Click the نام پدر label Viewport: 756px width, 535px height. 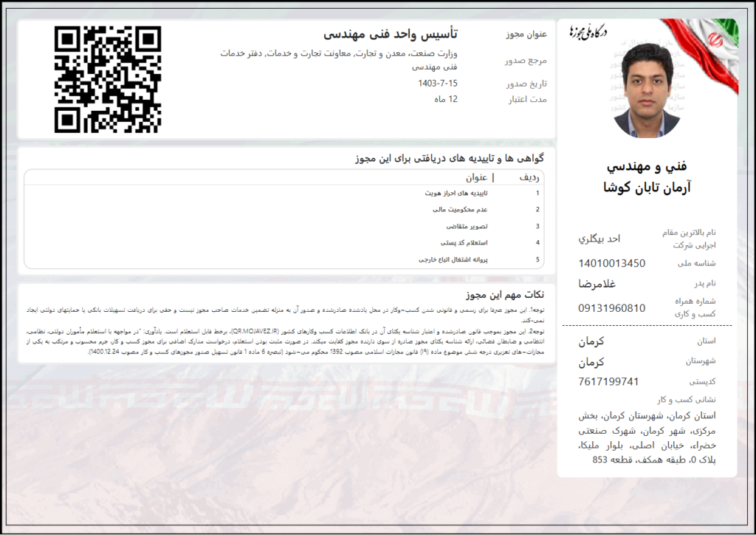(704, 284)
